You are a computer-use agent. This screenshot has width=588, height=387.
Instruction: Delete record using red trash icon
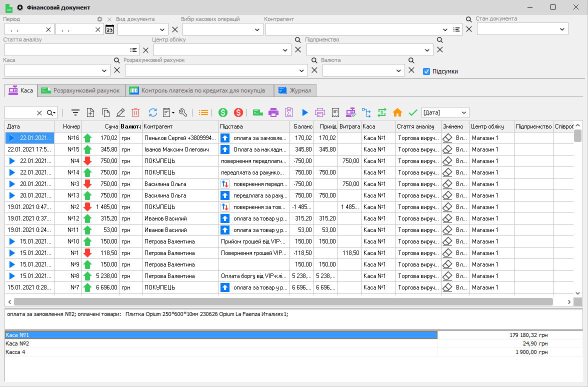[135, 112]
